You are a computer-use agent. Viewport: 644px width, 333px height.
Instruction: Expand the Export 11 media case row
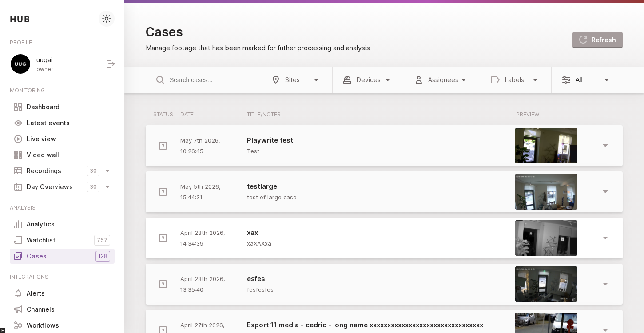pyautogui.click(x=605, y=330)
